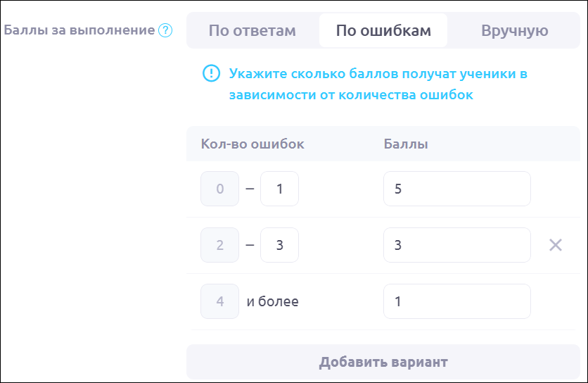
Task: Edit the second row's upper error limit field
Action: click(x=279, y=245)
